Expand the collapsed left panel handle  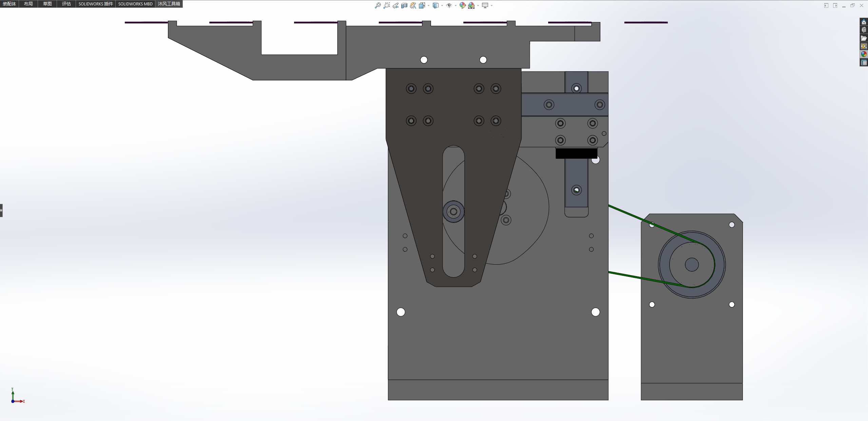pyautogui.click(x=1, y=210)
